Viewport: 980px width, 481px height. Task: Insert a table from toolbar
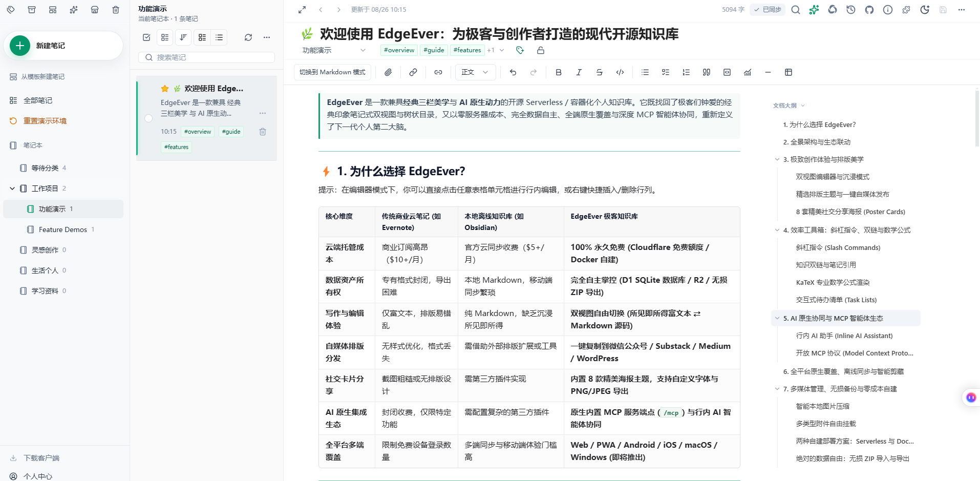click(x=789, y=72)
